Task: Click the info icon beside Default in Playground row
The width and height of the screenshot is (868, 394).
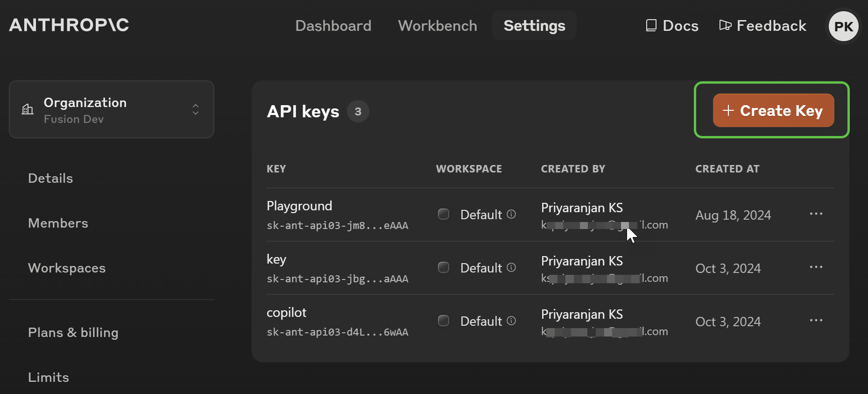Action: pyautogui.click(x=511, y=214)
